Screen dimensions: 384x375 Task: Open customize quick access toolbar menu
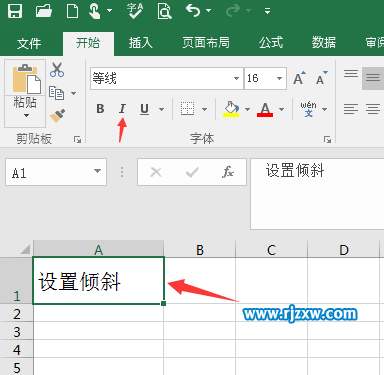pyautogui.click(x=267, y=11)
